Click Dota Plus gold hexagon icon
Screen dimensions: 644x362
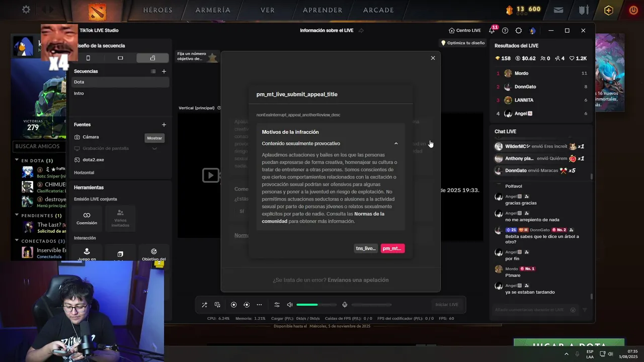click(609, 10)
